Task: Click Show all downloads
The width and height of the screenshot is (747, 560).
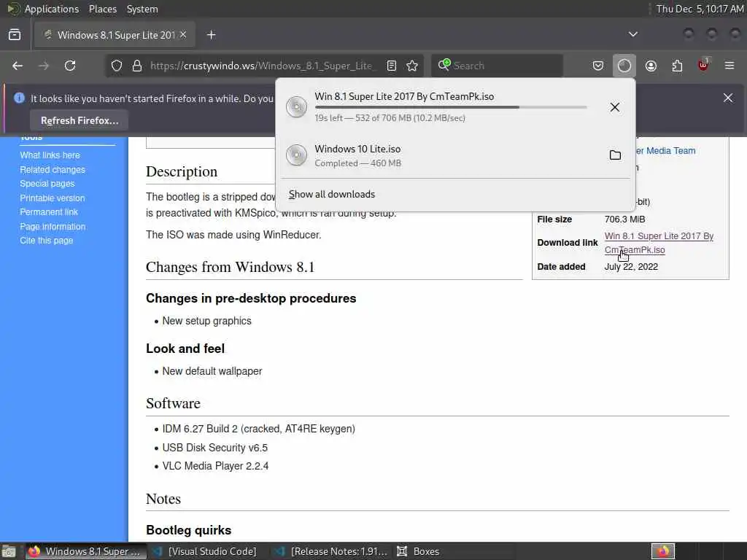Action: coord(332,194)
